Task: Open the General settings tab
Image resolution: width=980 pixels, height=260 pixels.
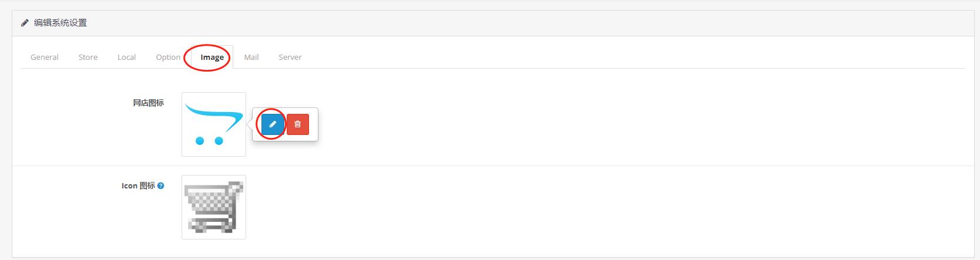Action: [x=45, y=57]
